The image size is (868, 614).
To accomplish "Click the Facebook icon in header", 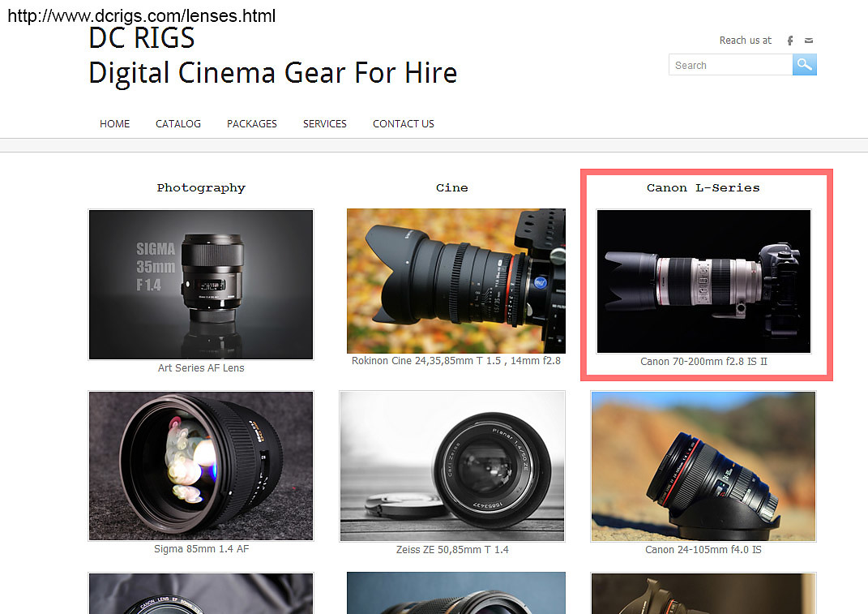I will click(790, 41).
